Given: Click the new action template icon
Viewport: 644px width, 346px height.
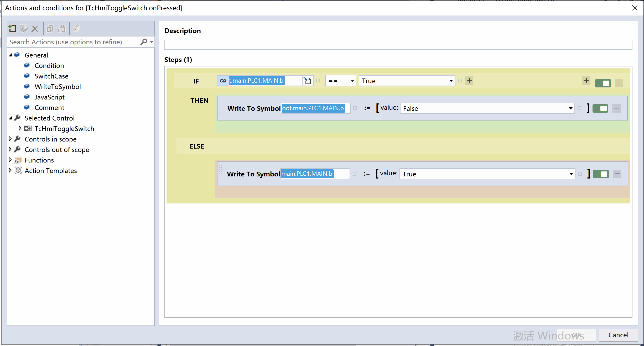Looking at the screenshot, I should (x=12, y=28).
